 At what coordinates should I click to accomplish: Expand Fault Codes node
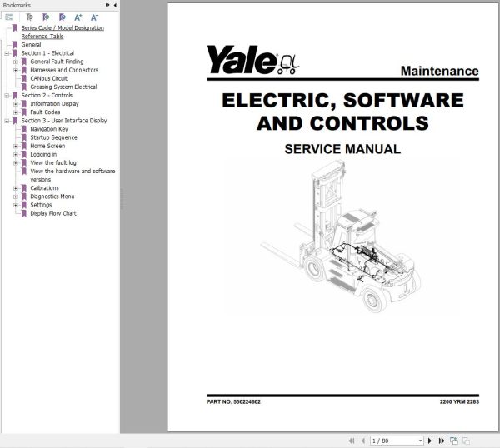tap(16, 112)
